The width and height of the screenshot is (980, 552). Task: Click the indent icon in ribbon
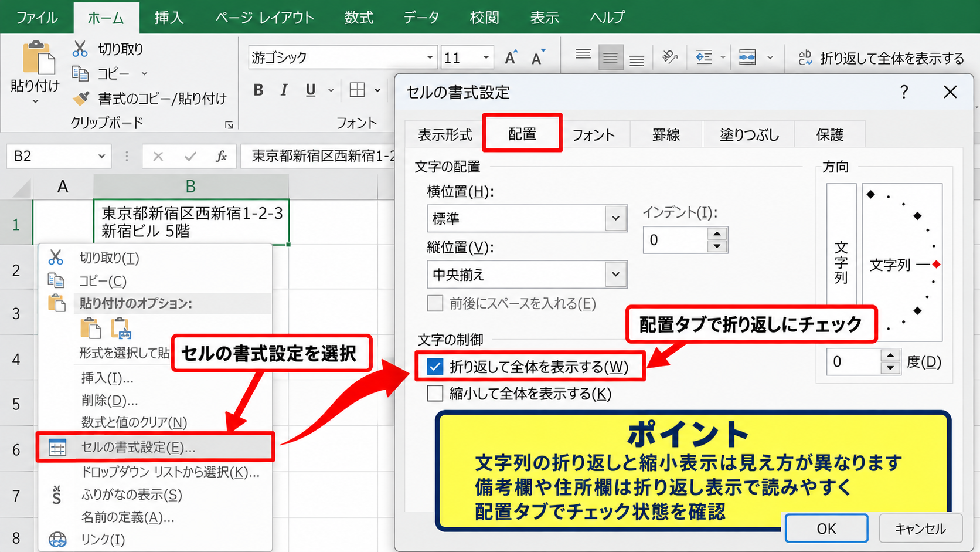tap(704, 57)
